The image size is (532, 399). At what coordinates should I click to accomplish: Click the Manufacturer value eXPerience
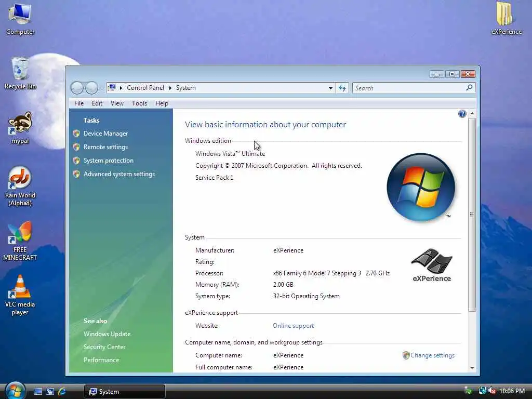288,250
